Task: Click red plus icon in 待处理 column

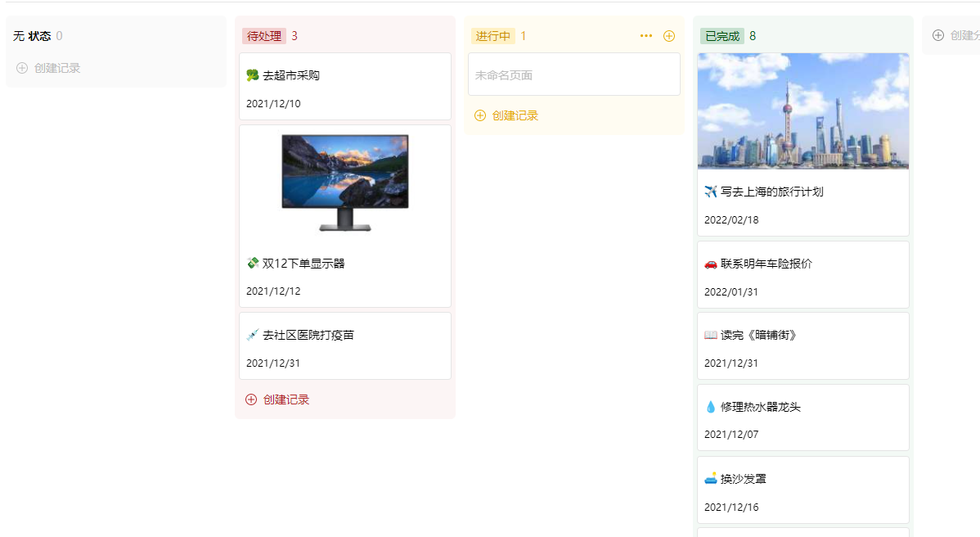Action: 251,399
